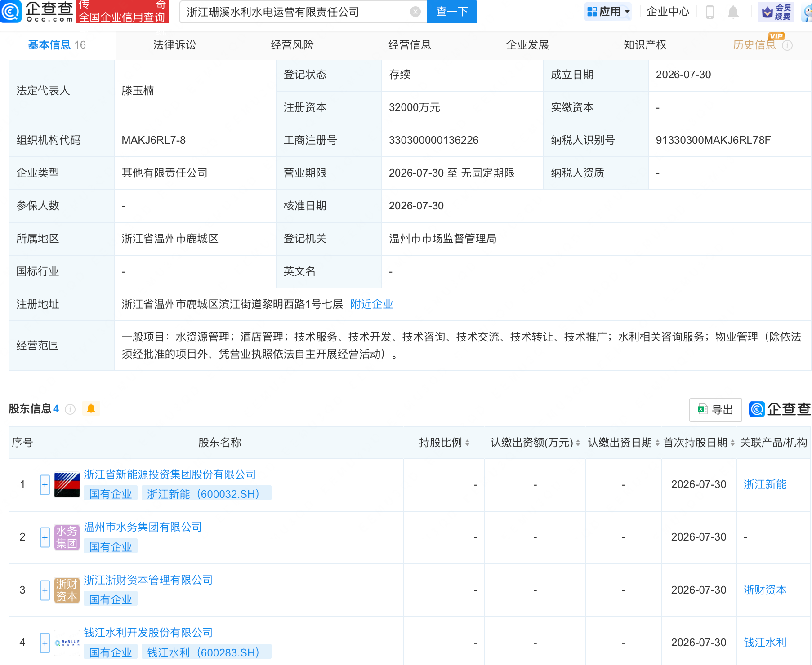Click 浙财资本 tan logo thumbnail
This screenshot has width=812, height=665.
pos(67,590)
